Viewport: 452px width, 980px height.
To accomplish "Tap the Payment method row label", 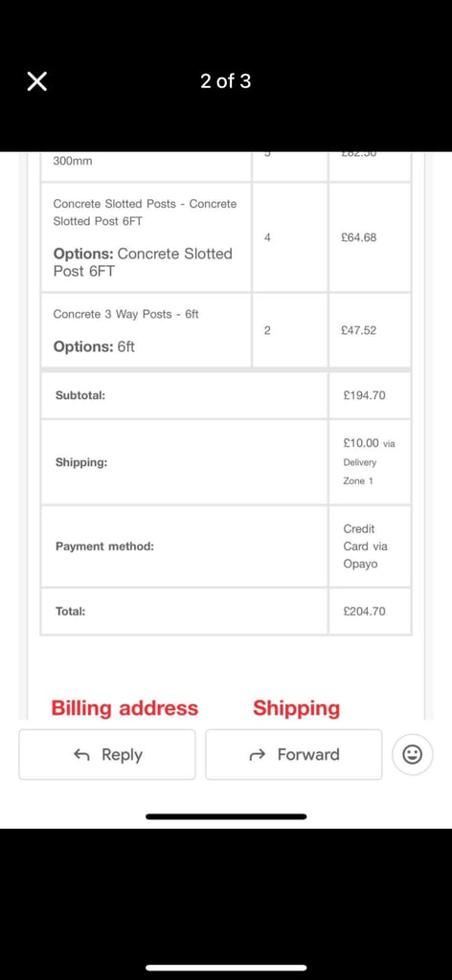I will [104, 546].
